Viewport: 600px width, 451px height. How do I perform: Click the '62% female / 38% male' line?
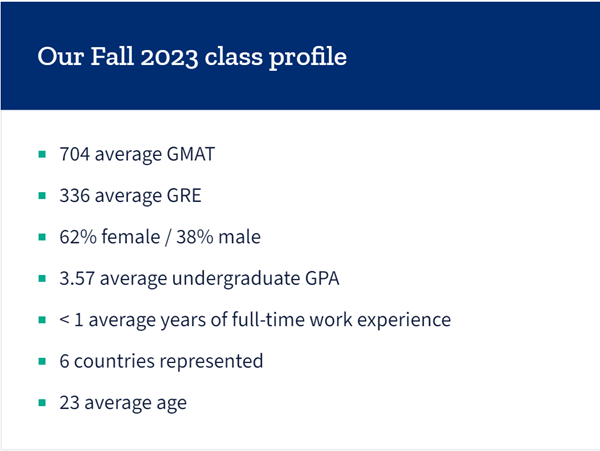coord(160,237)
